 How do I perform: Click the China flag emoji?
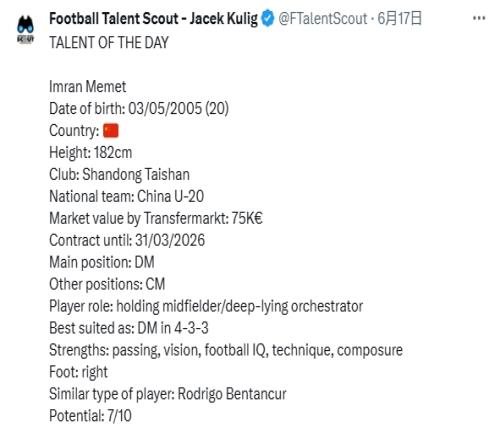pyautogui.click(x=111, y=131)
